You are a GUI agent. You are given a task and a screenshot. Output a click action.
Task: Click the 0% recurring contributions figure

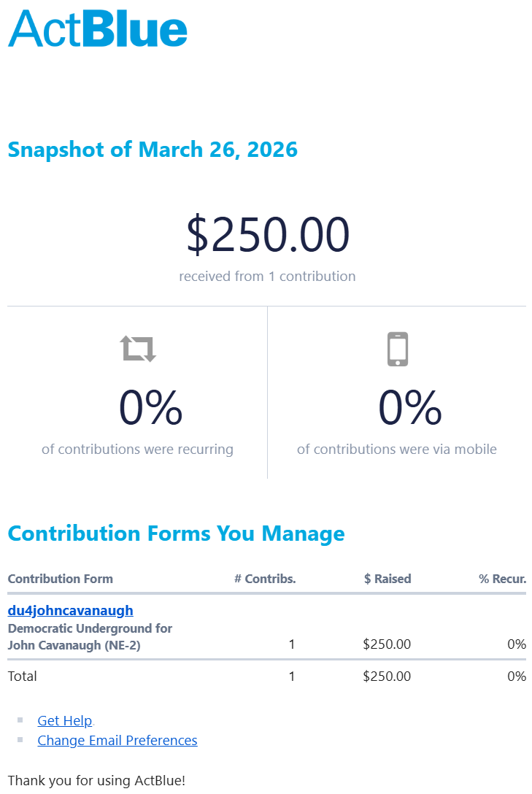(x=150, y=408)
